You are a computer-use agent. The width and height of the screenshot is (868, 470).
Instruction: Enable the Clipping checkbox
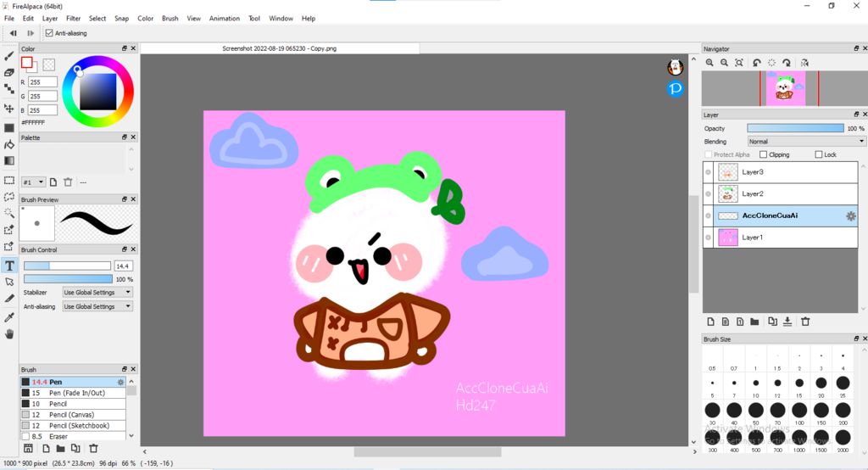click(x=764, y=154)
